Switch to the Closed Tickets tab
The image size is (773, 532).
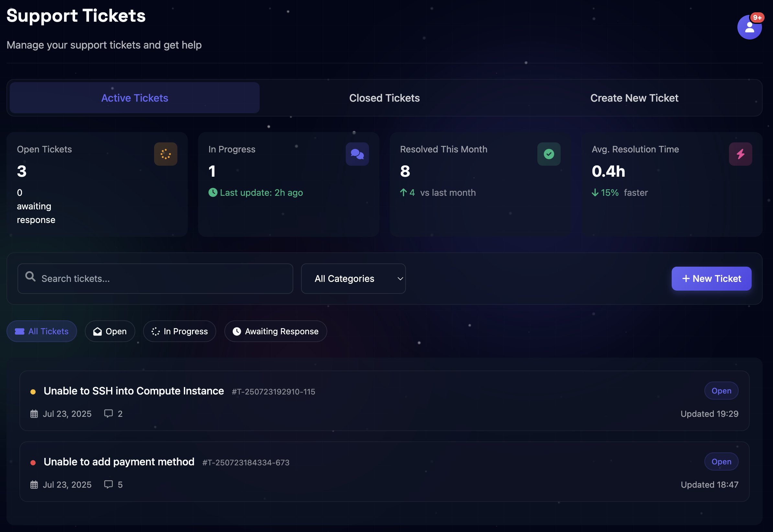tap(384, 98)
